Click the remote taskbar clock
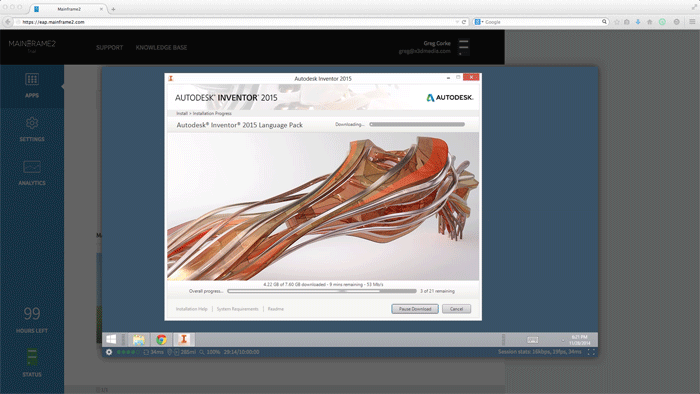Image resolution: width=700 pixels, height=394 pixels. pyautogui.click(x=579, y=340)
